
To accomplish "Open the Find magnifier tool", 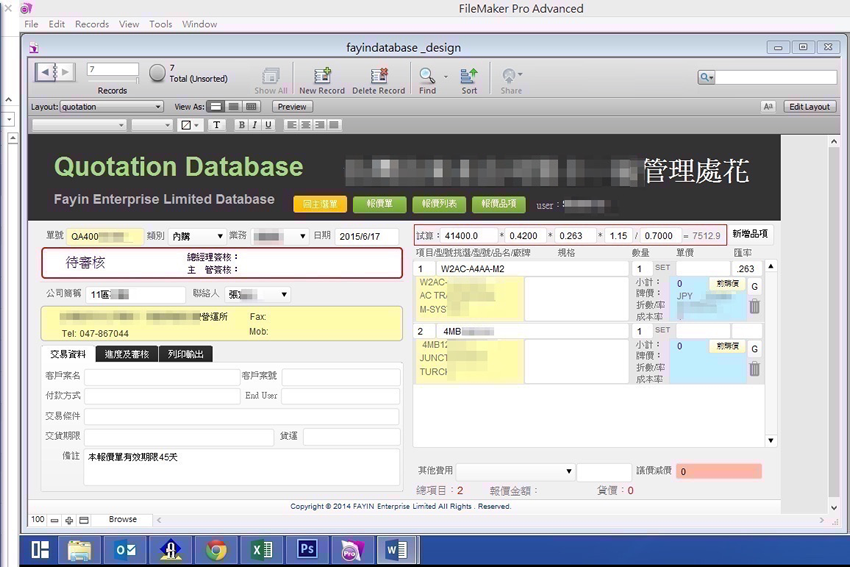I will [427, 77].
